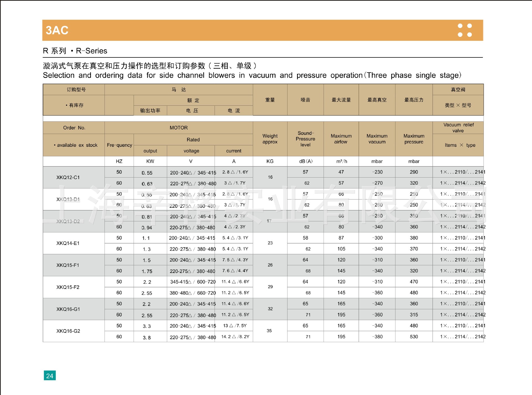Image resolution: width=532 pixels, height=395 pixels.
Task: Click the output value '0.94'
Action: (147, 228)
